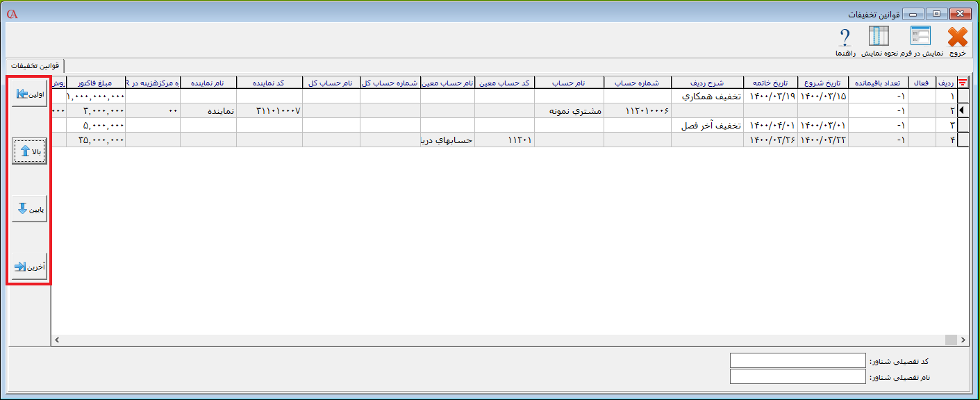Click the red filter icon in grid header
Image resolution: width=980 pixels, height=400 pixels.
(x=962, y=83)
